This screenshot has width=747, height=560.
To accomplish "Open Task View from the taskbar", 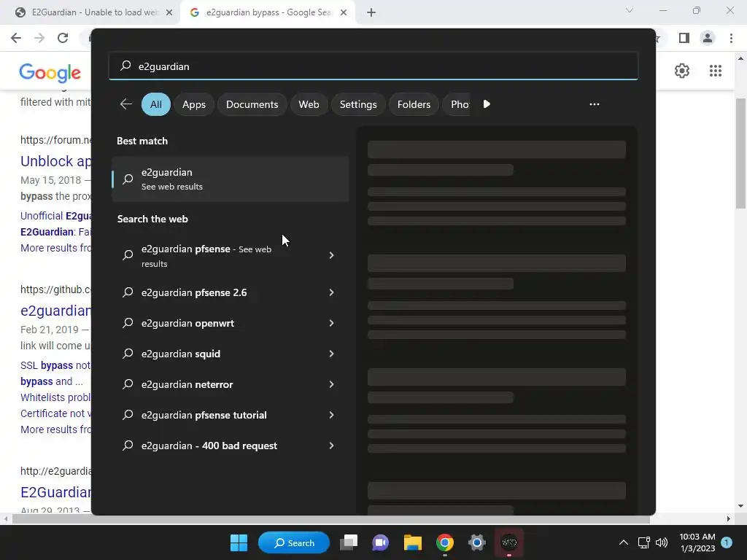I will point(349,542).
